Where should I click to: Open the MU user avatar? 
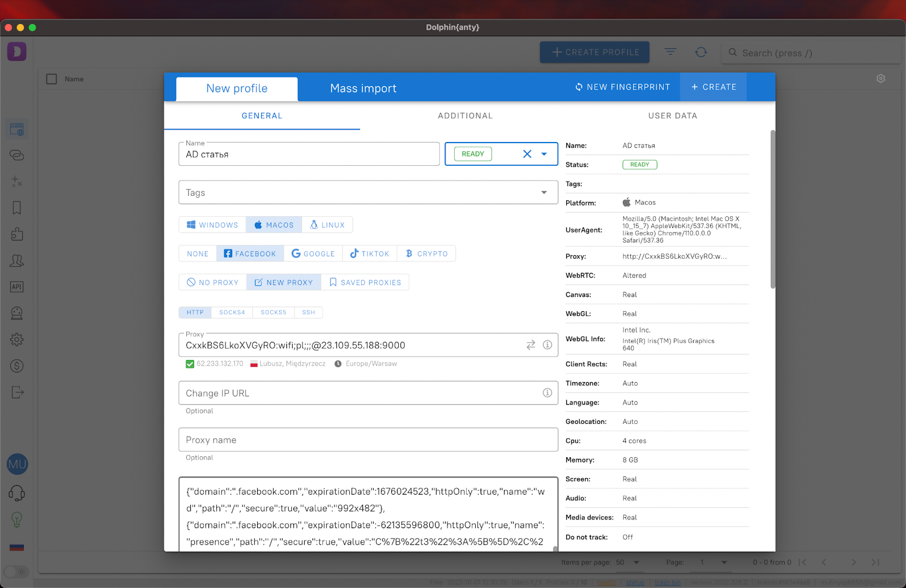[18, 465]
